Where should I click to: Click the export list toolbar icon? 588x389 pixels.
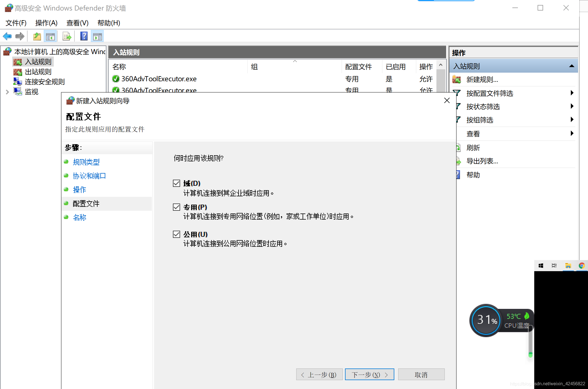click(67, 36)
